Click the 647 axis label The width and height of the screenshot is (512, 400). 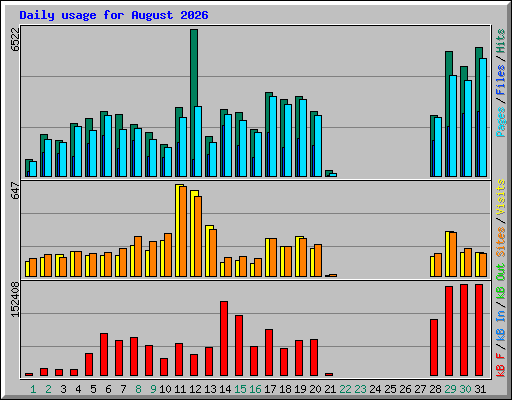[15, 191]
